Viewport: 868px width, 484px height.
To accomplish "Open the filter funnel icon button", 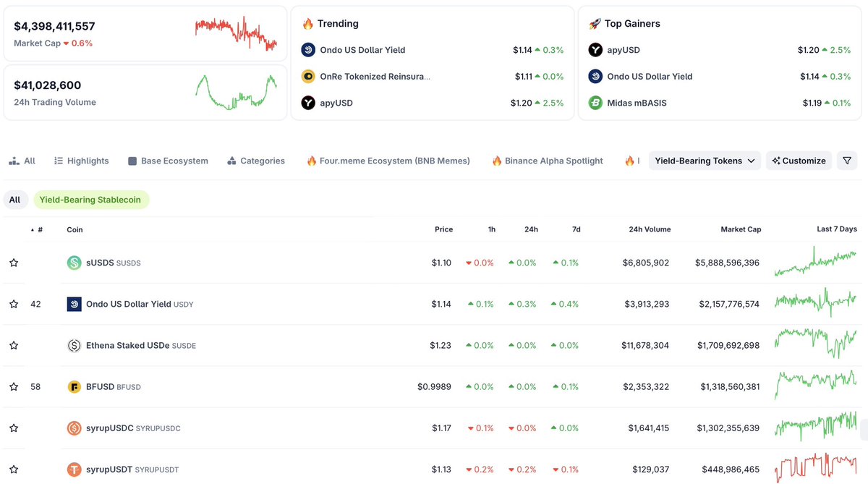I will click(x=847, y=161).
